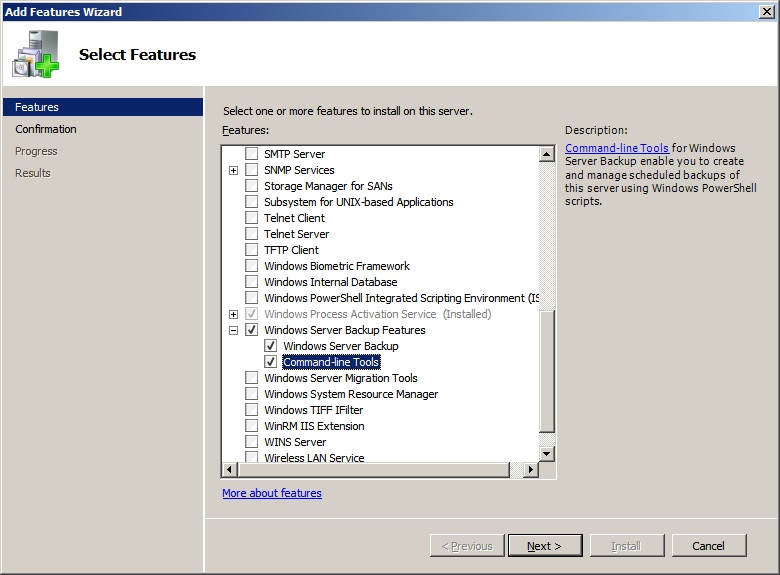This screenshot has width=780, height=575.
Task: Click the Next button
Action: (545, 546)
